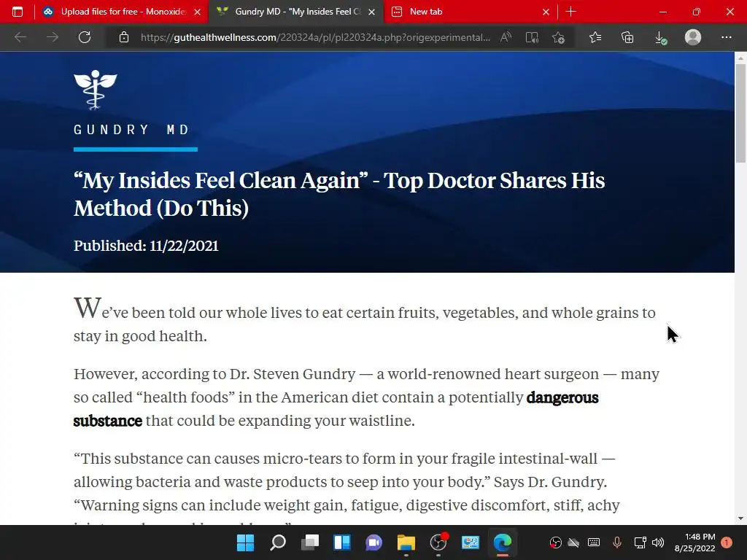Screen dimensions: 747x560
Task: Go back to previous page
Action: click(x=20, y=37)
